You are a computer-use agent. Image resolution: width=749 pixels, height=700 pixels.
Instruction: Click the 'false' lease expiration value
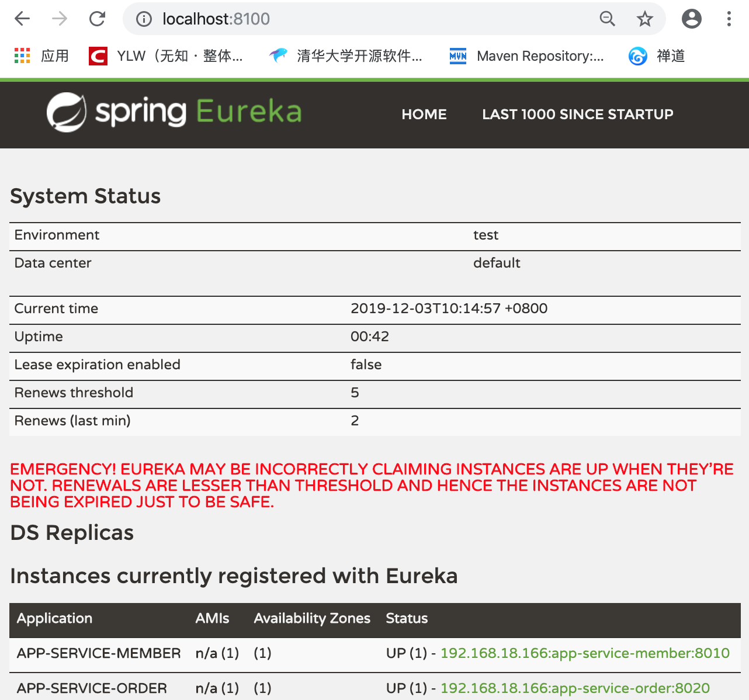(x=366, y=365)
